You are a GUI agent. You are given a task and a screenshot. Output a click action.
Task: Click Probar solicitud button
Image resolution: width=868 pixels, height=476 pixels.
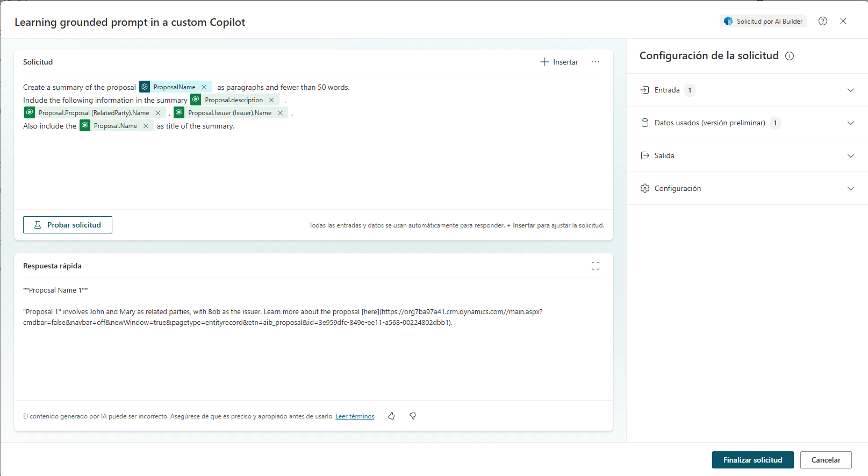tap(68, 225)
